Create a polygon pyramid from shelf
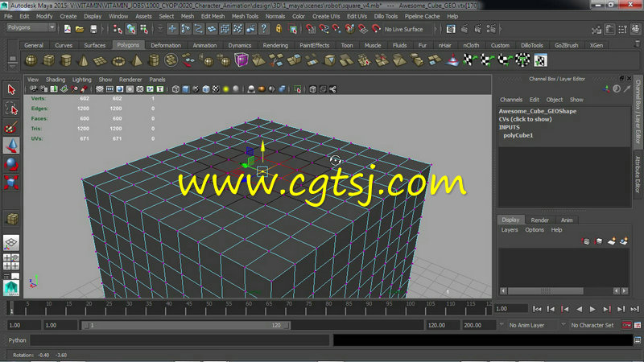The image size is (644, 362). coord(136,61)
